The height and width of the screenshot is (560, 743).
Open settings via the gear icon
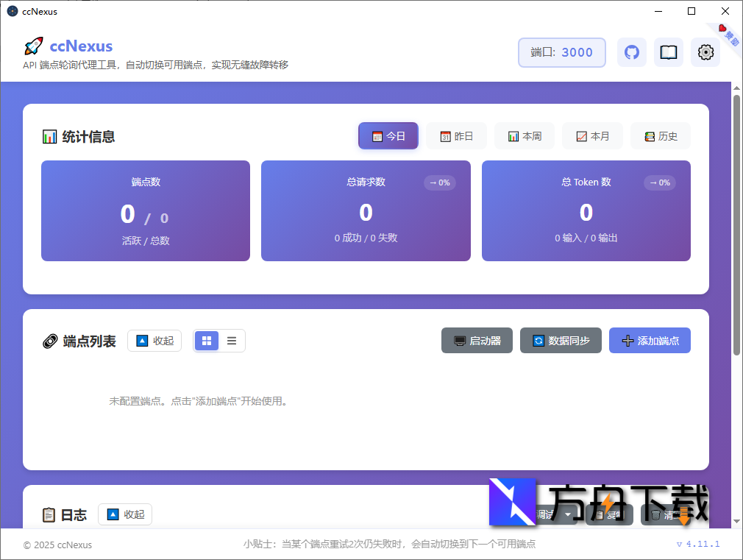click(x=705, y=52)
